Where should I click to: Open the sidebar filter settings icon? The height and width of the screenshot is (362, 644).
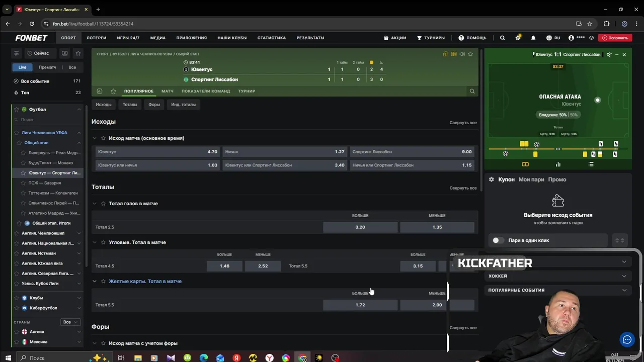tap(17, 53)
